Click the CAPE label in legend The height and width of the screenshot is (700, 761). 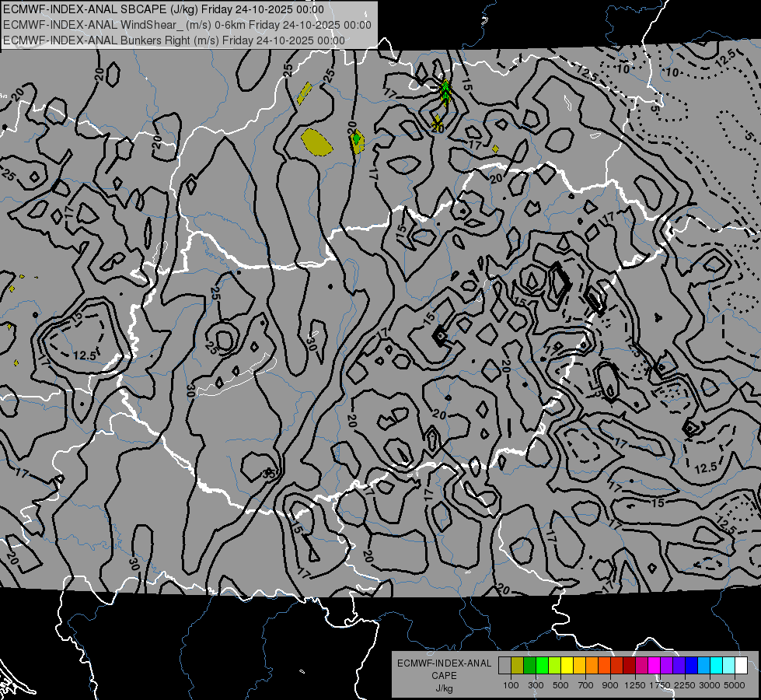(444, 676)
